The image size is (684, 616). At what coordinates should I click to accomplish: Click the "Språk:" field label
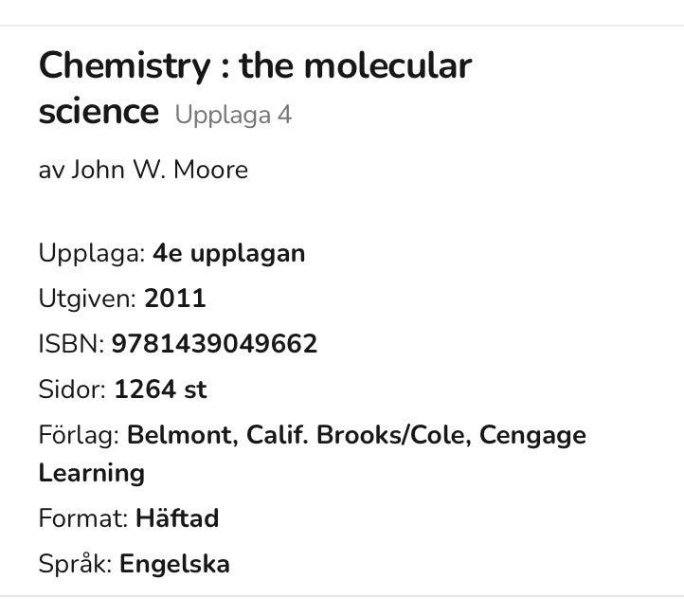[x=75, y=564]
